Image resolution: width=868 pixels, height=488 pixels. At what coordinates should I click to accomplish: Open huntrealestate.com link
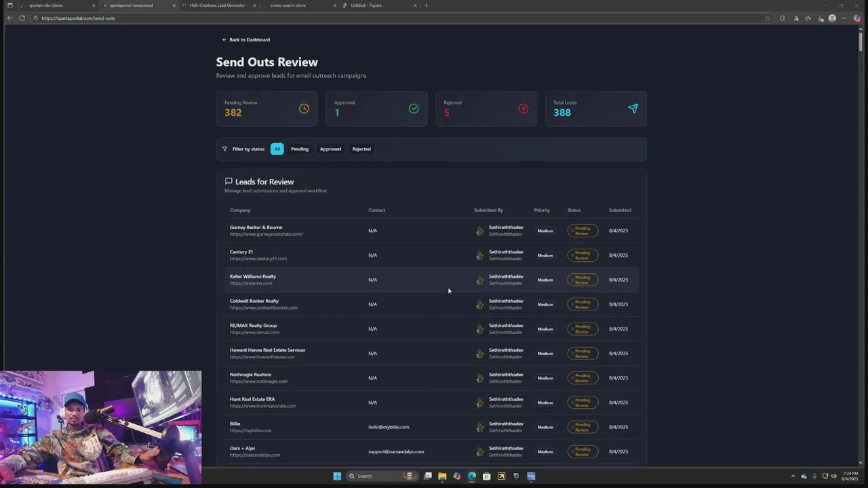click(x=263, y=406)
